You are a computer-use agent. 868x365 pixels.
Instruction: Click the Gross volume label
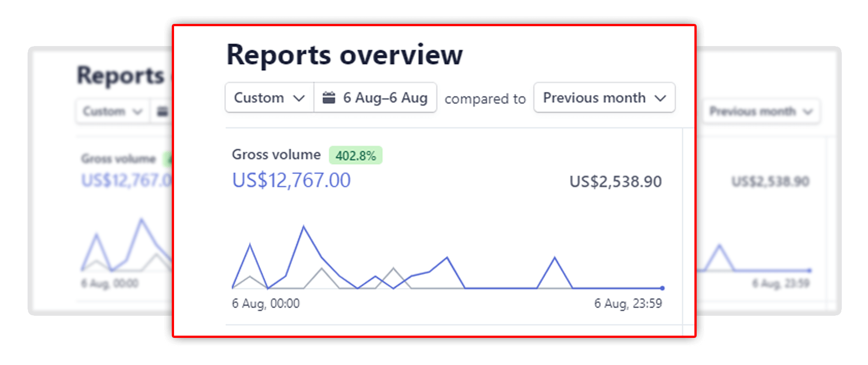276,154
